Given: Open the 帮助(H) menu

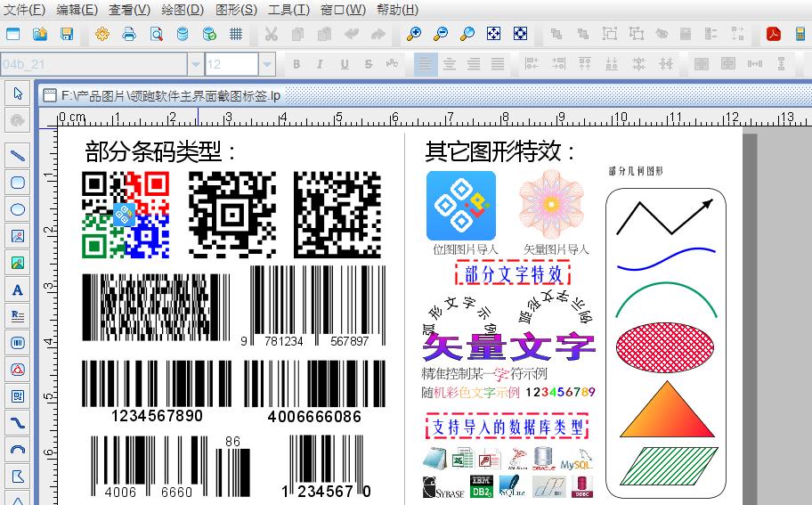Looking at the screenshot, I should click(x=396, y=10).
